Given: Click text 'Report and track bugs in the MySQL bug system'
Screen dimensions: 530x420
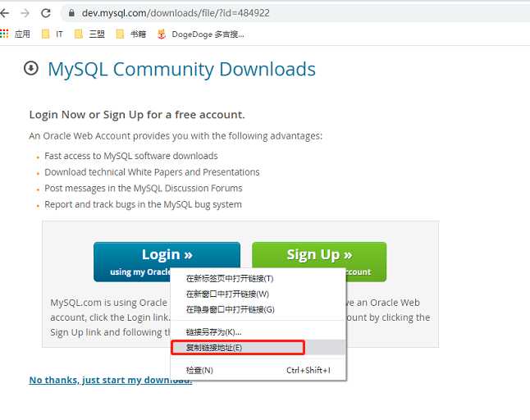Looking at the screenshot, I should pos(144,204).
